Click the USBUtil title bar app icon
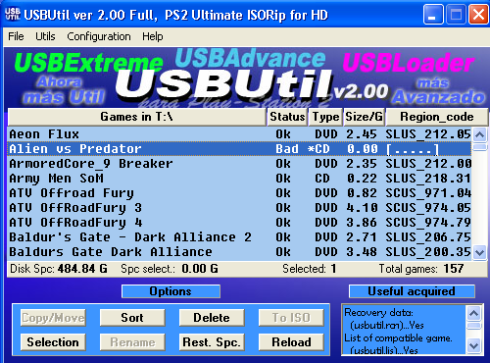This screenshot has width=490, height=363. tap(13, 14)
